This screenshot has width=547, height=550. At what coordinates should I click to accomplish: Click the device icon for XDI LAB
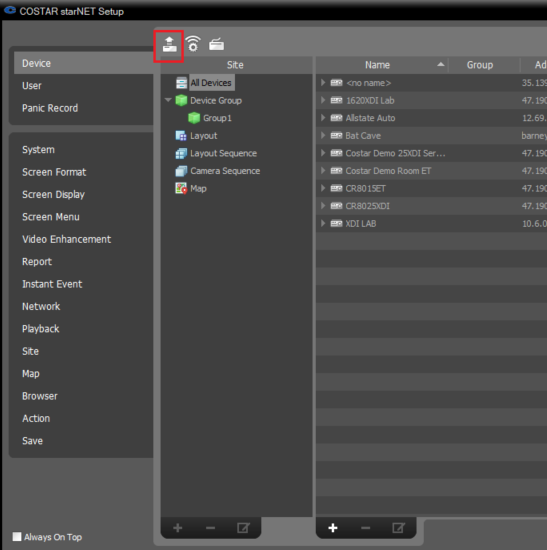coord(336,223)
